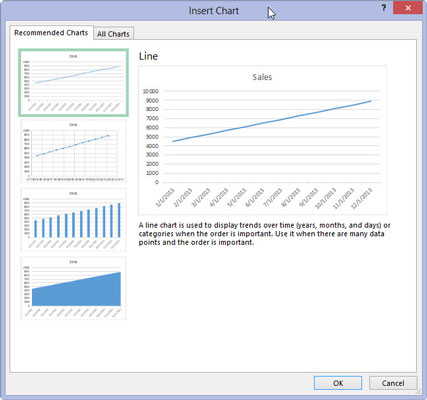Choose the line chart thumbnail

(73, 83)
